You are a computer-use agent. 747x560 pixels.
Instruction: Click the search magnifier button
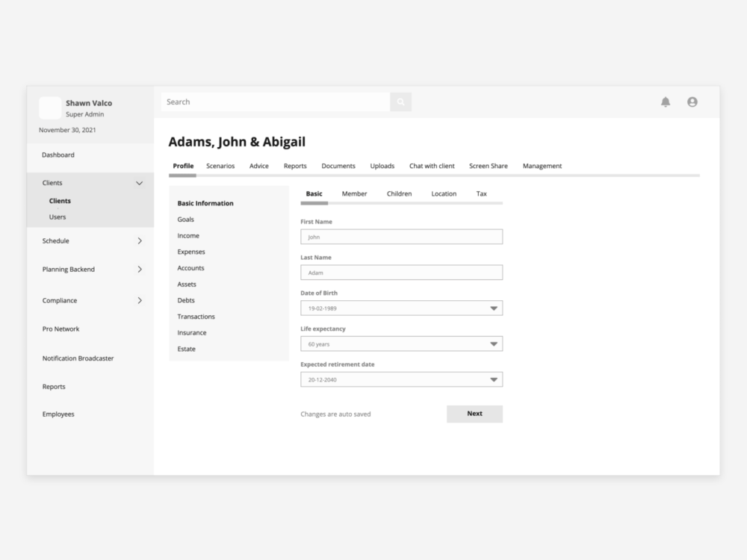click(400, 102)
